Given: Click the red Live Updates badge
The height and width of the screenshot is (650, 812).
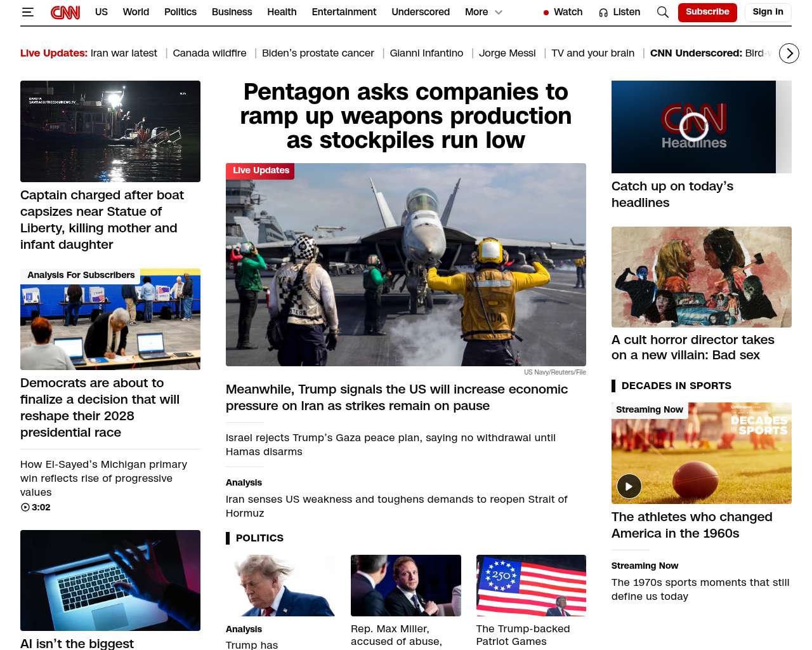Looking at the screenshot, I should pos(260,171).
